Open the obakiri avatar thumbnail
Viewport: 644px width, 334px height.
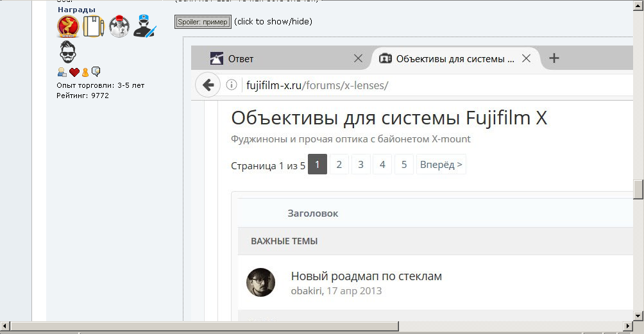click(261, 282)
